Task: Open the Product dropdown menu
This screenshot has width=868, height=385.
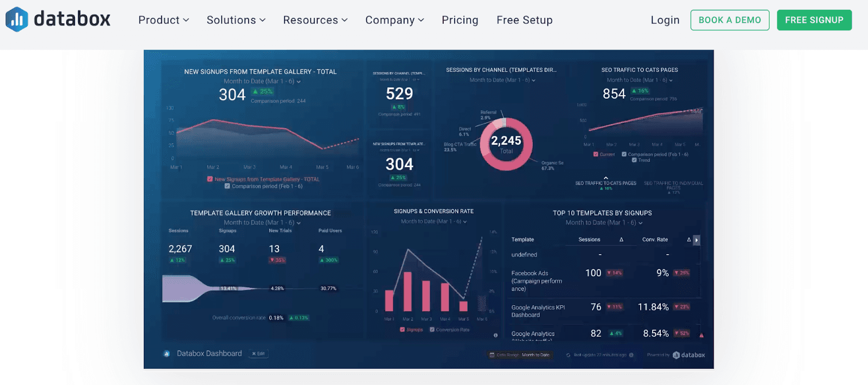Action: point(163,20)
